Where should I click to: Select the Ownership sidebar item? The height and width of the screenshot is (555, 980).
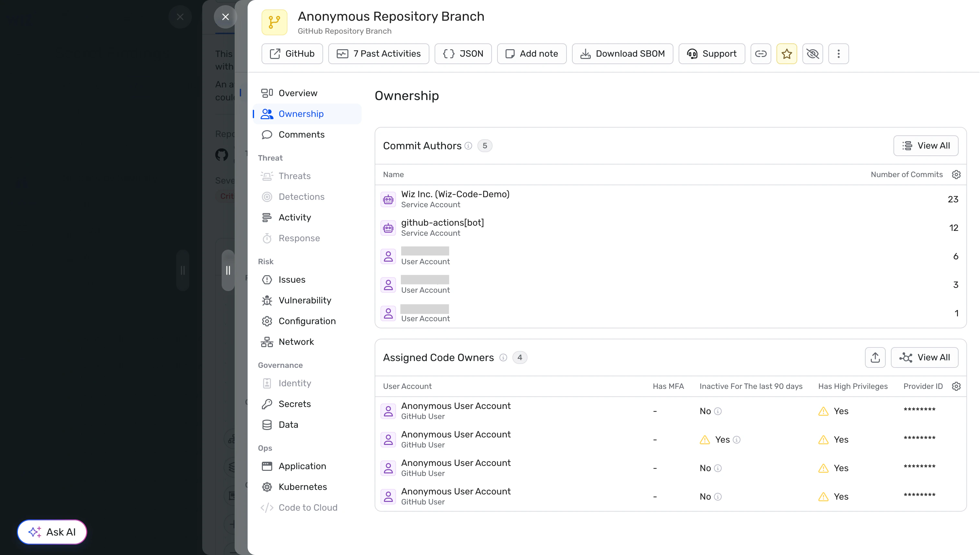[x=307, y=114]
